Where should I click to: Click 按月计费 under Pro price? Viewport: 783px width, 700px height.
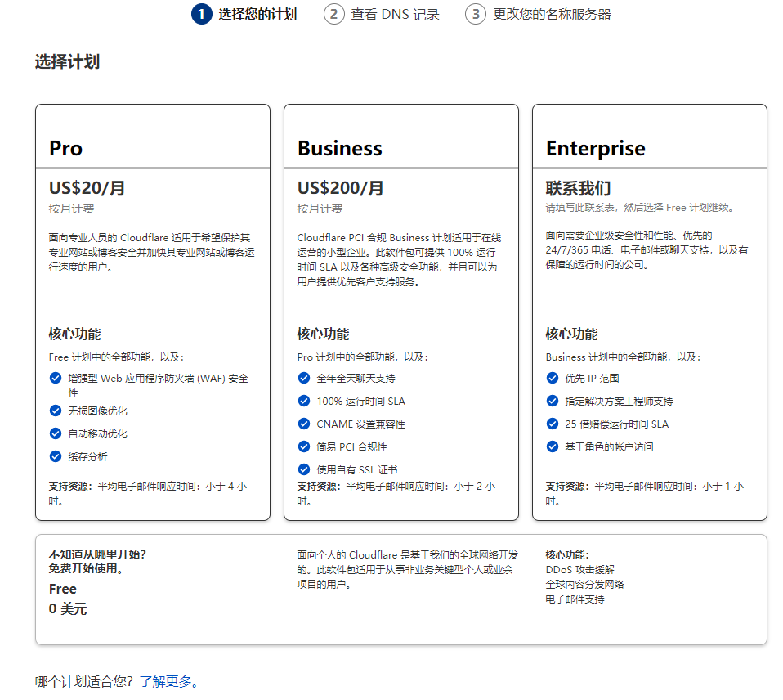[x=71, y=209]
